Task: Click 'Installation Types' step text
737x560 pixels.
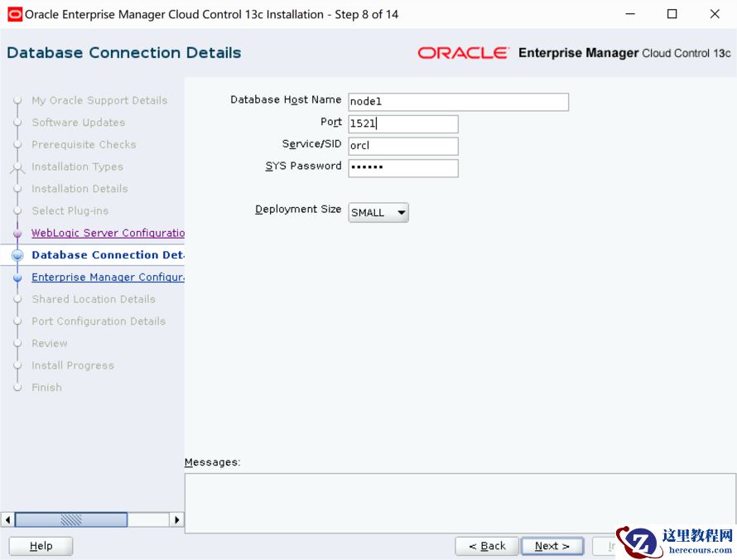Action: tap(78, 167)
